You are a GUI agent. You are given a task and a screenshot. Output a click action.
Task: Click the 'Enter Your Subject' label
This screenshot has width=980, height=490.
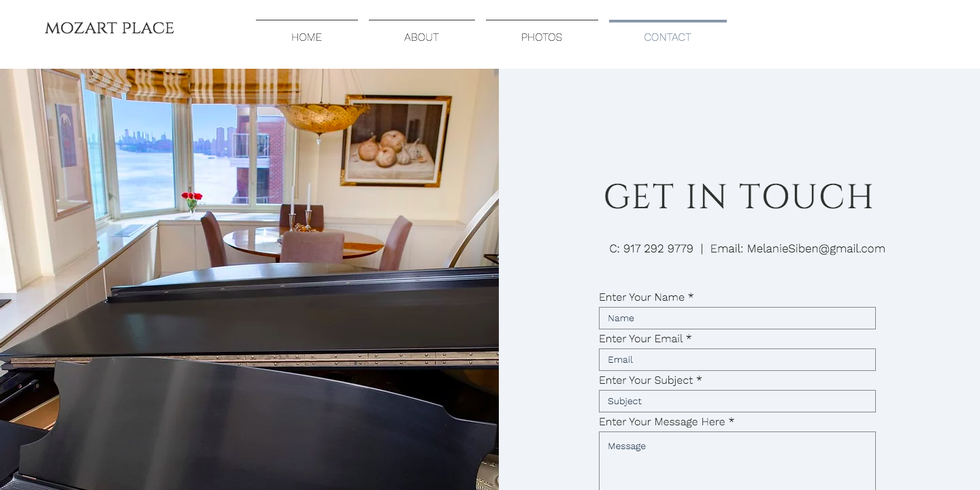(x=650, y=380)
